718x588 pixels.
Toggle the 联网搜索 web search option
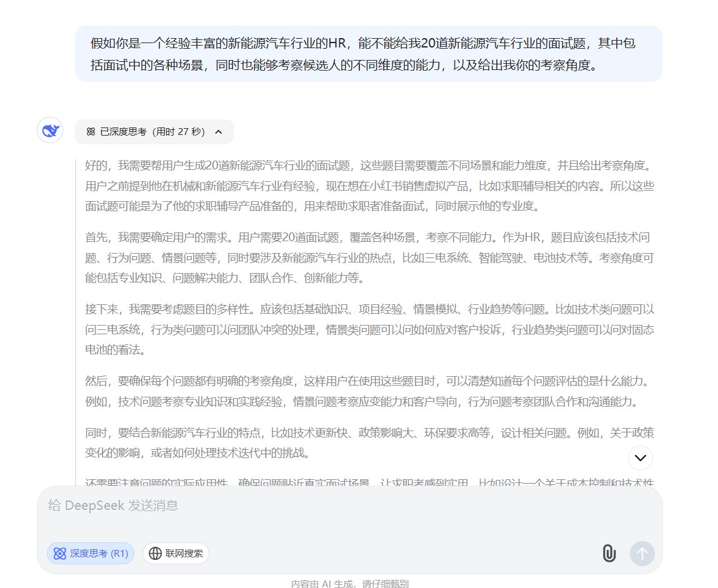pos(176,553)
